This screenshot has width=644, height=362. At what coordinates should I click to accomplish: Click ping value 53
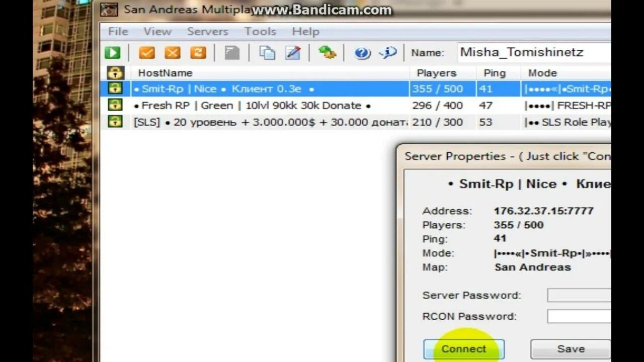[x=486, y=122]
